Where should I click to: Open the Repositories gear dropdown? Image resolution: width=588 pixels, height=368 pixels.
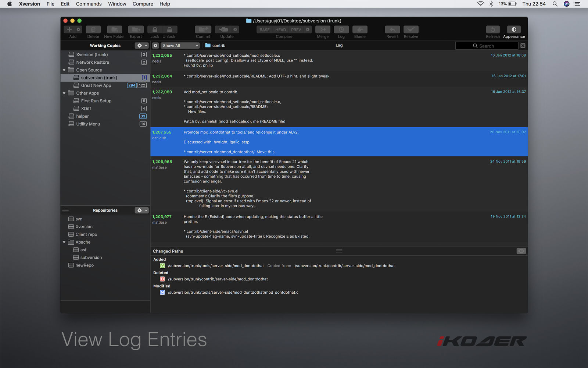[x=141, y=210]
